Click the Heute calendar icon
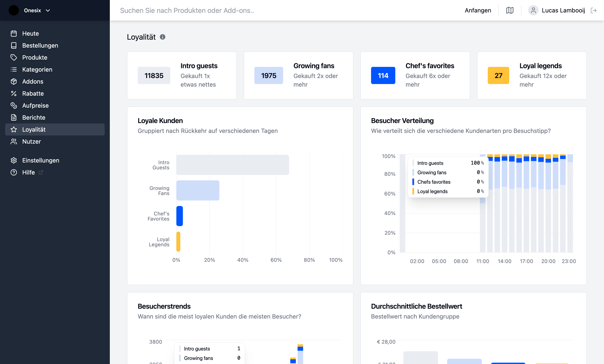This screenshot has height=364, width=604. click(x=14, y=34)
